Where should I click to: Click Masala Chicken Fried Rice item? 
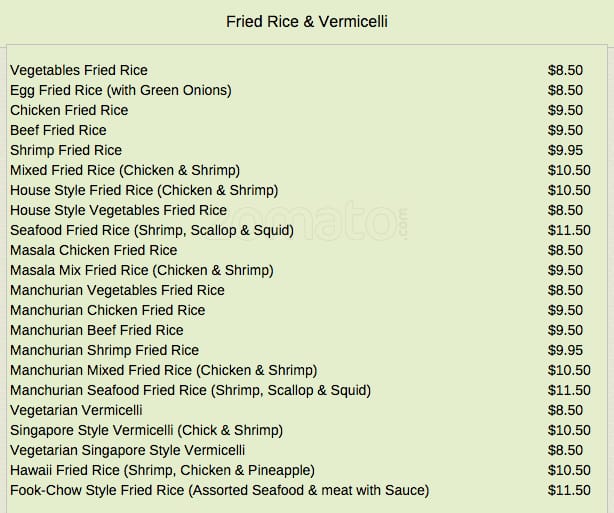pos(93,250)
